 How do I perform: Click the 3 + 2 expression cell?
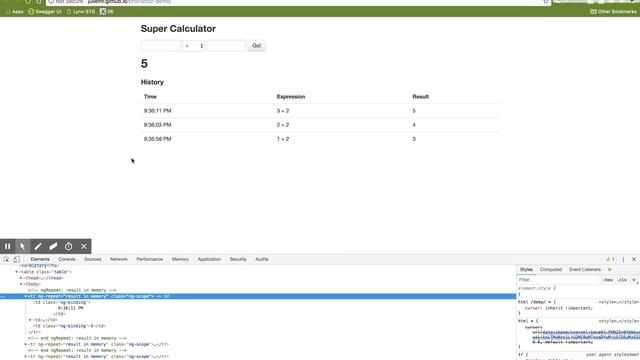(x=283, y=111)
